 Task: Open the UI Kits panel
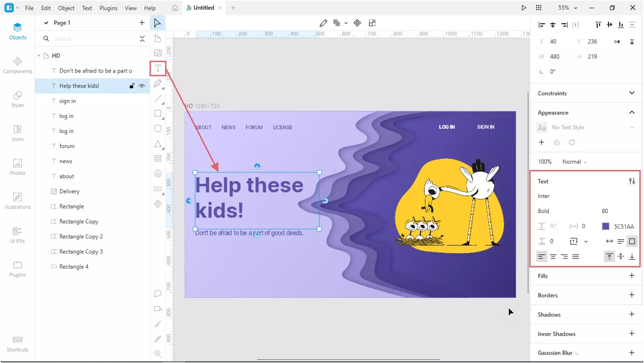pyautogui.click(x=17, y=235)
